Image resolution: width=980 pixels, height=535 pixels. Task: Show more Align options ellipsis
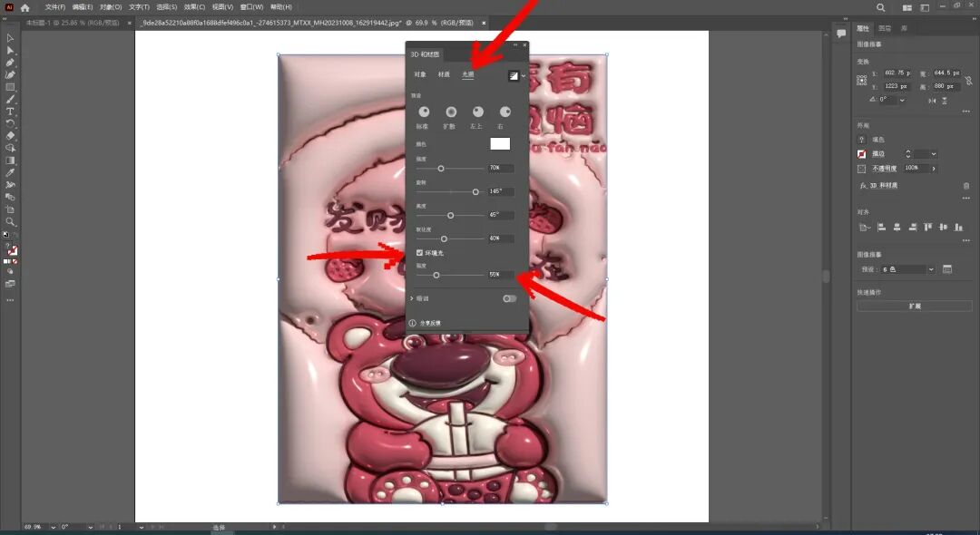(x=966, y=240)
